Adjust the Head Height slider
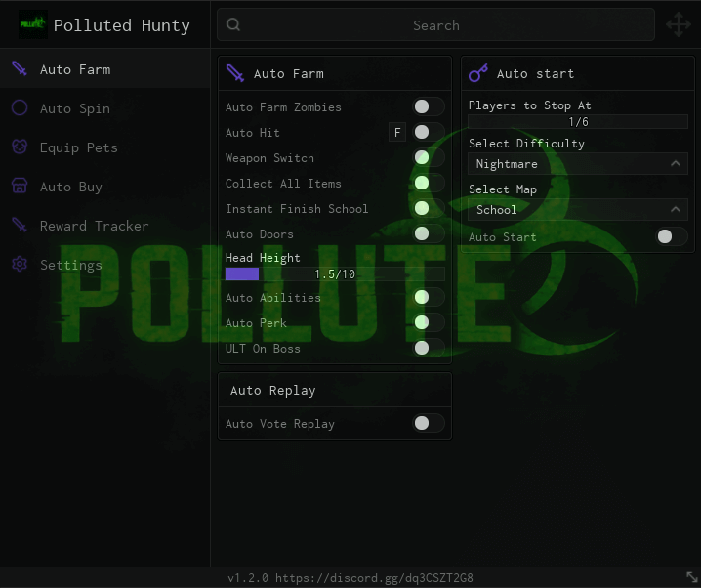The width and height of the screenshot is (701, 588). [335, 273]
